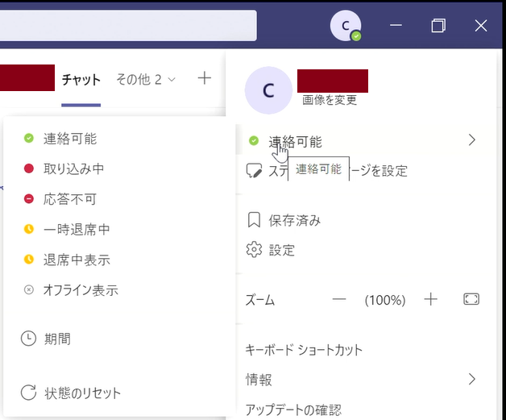Click yellow clock icon of 退席中表示

click(x=29, y=260)
